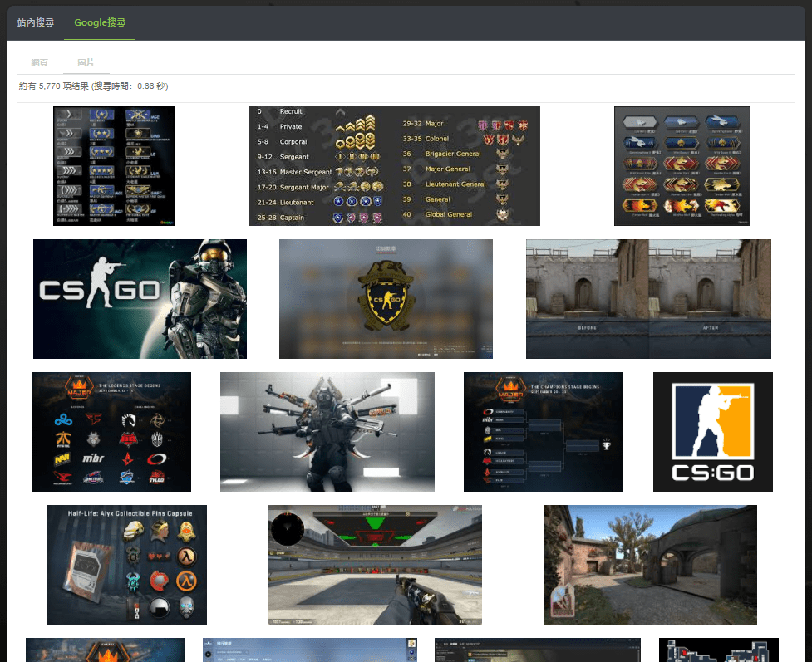
Task: Open the 圖片 results tab
Action: coord(86,62)
